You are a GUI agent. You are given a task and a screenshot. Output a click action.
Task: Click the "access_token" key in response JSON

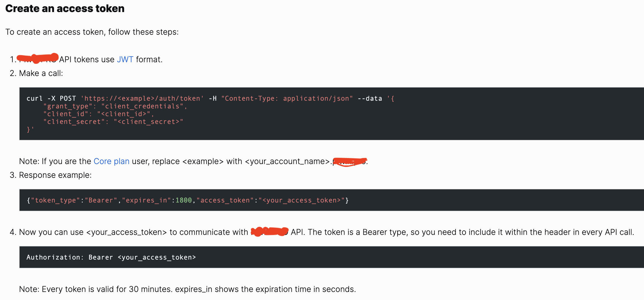click(225, 200)
